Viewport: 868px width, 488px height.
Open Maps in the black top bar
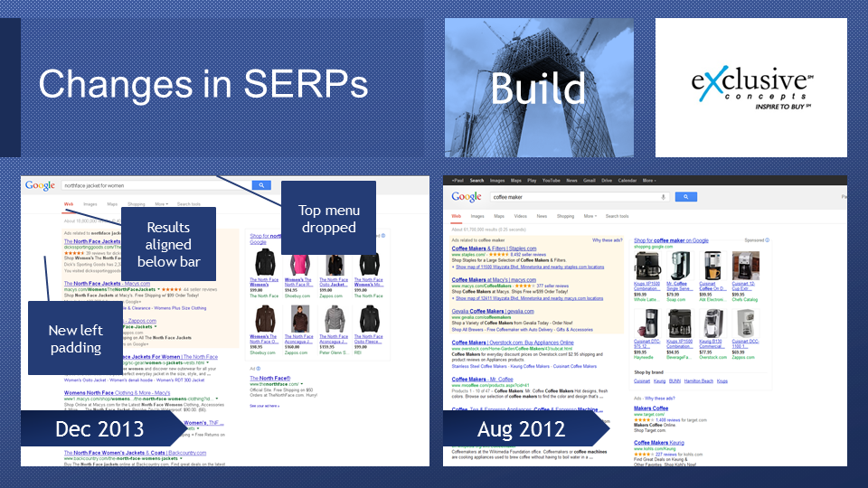pos(516,181)
